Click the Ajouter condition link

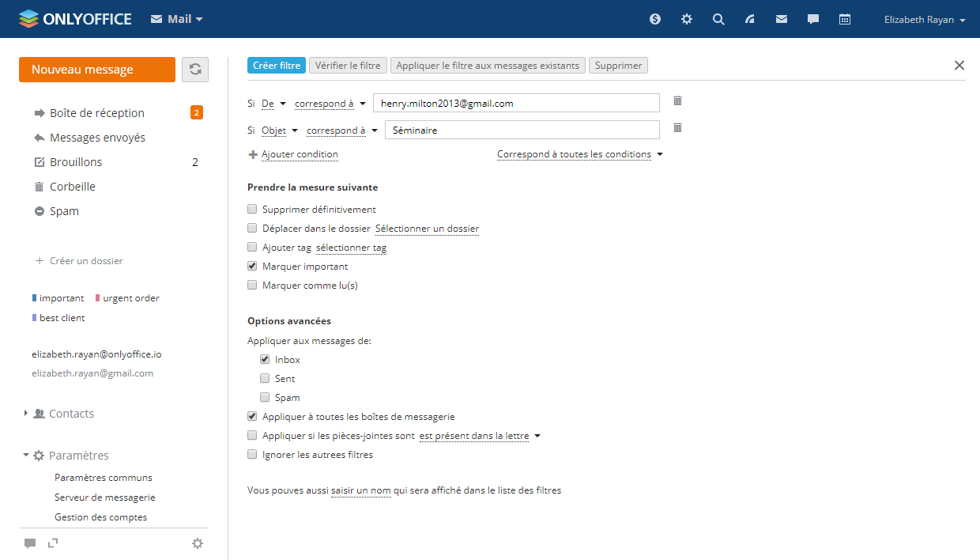click(300, 155)
